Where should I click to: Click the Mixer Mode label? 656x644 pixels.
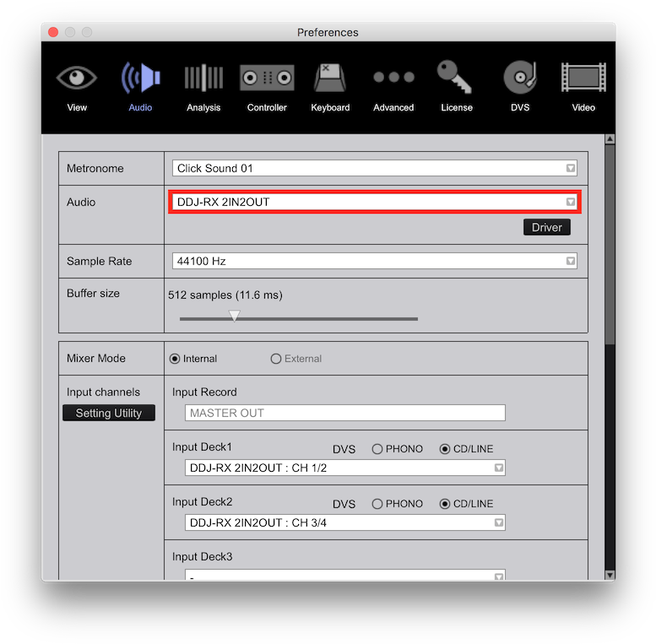[x=96, y=358]
